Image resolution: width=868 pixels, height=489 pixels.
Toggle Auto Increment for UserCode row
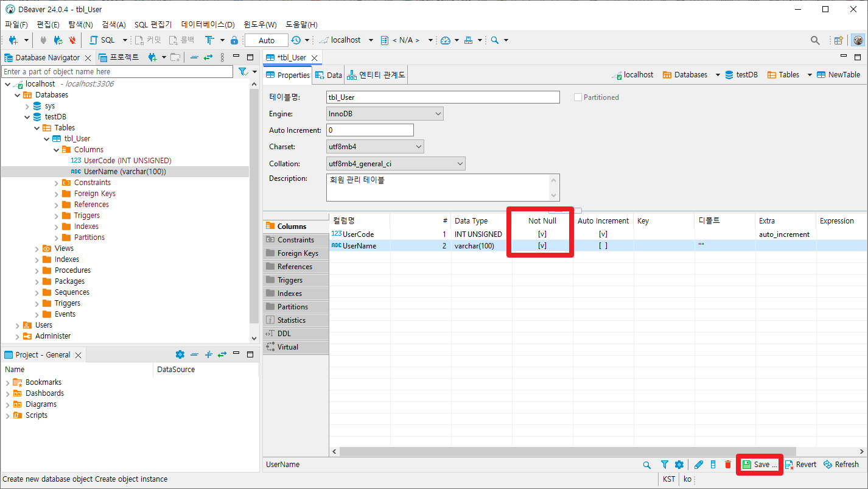tap(603, 234)
